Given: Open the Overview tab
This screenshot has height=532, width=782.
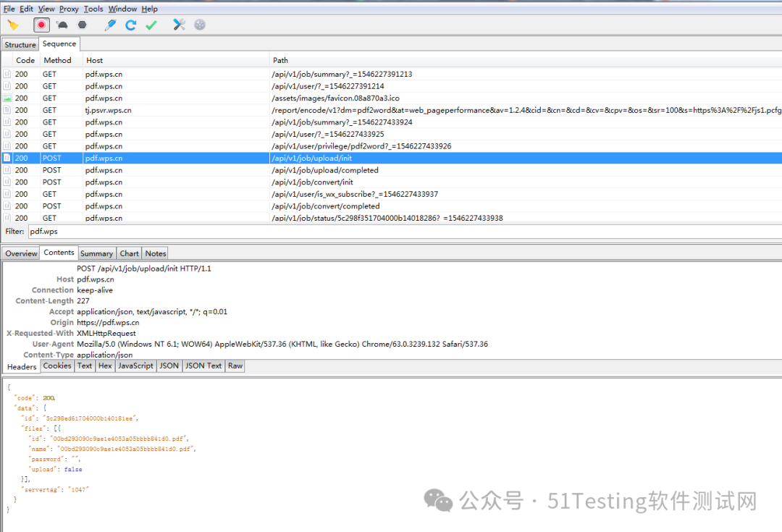Looking at the screenshot, I should (x=21, y=253).
